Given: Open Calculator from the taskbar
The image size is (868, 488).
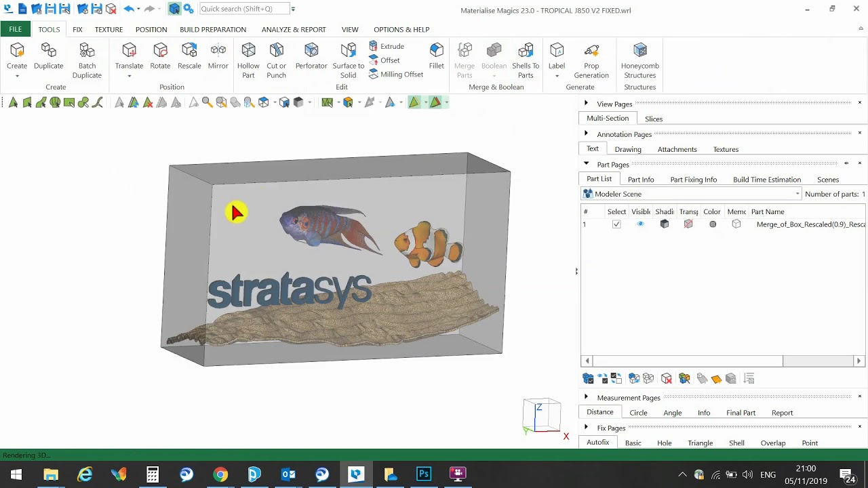Looking at the screenshot, I should [153, 474].
